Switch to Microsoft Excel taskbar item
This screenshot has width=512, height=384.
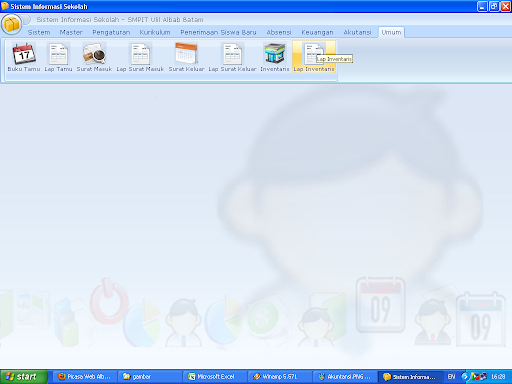[x=215, y=377]
